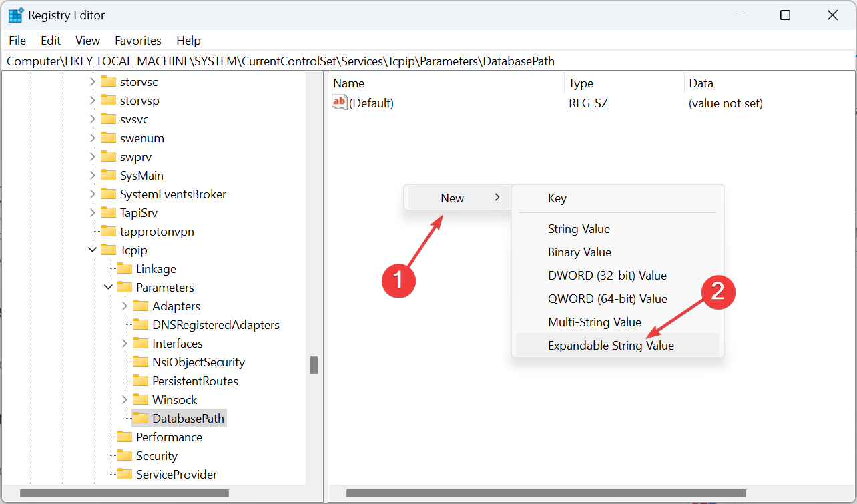Click the Winsock folder icon
Viewport: 857px width, 504px height.
pos(141,400)
